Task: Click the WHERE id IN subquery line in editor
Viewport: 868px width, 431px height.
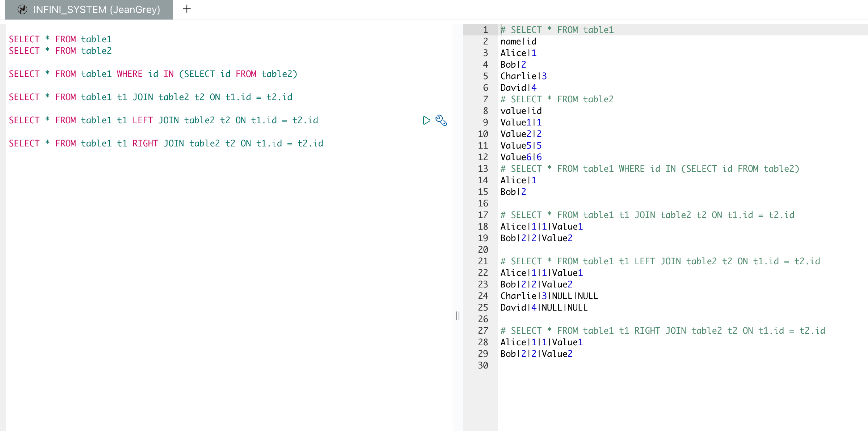Action: pos(153,74)
